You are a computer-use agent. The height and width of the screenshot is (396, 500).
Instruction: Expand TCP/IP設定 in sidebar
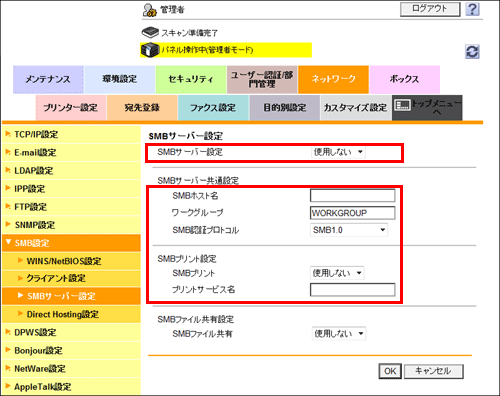[71, 134]
